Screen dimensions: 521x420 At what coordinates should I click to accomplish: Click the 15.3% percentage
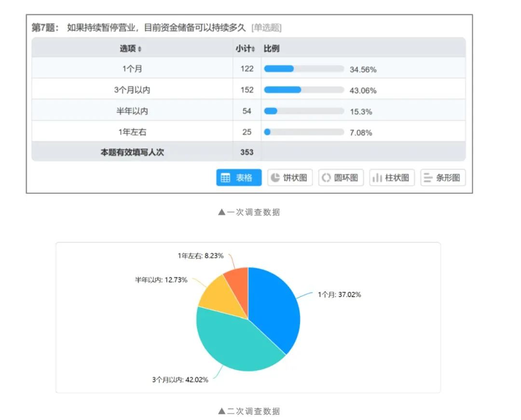361,111
